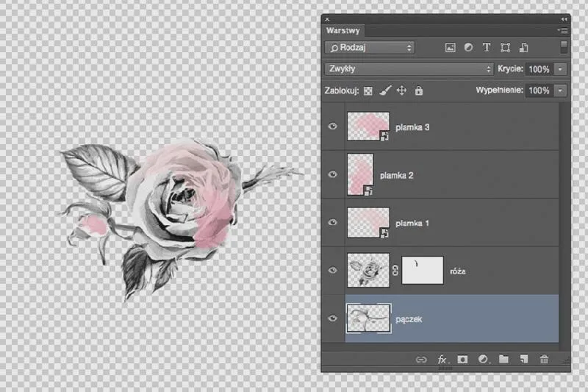Screen dimensions: 588x392
Task: Filter layers by pixel layer icon
Action: [450, 48]
